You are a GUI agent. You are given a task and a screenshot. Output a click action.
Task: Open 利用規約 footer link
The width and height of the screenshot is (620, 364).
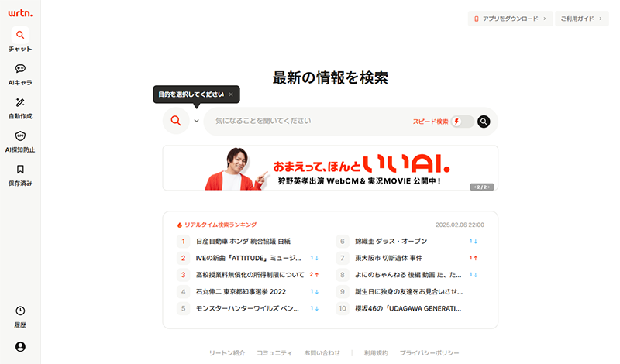(376, 353)
